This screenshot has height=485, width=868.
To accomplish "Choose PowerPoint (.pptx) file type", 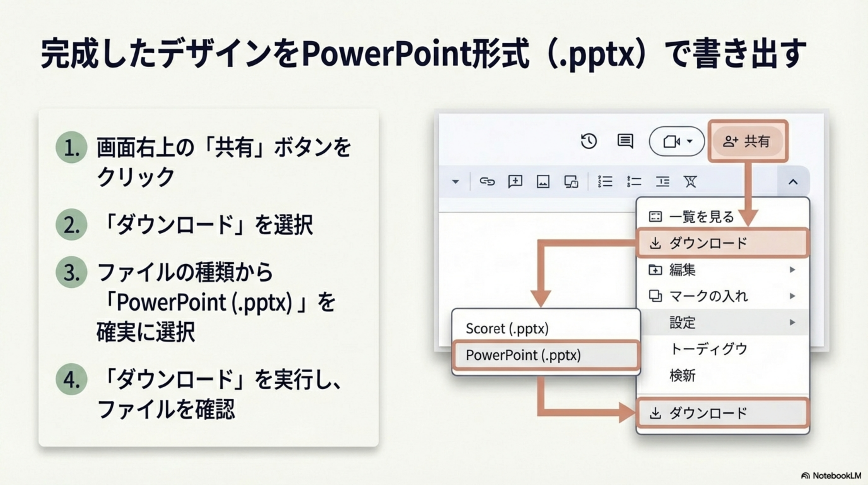I will pos(545,355).
